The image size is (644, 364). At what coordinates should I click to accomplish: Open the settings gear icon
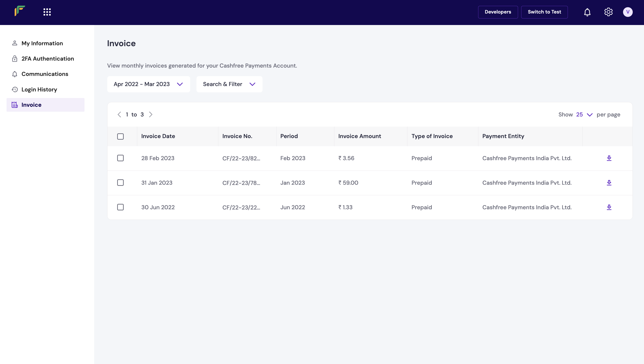(x=608, y=12)
